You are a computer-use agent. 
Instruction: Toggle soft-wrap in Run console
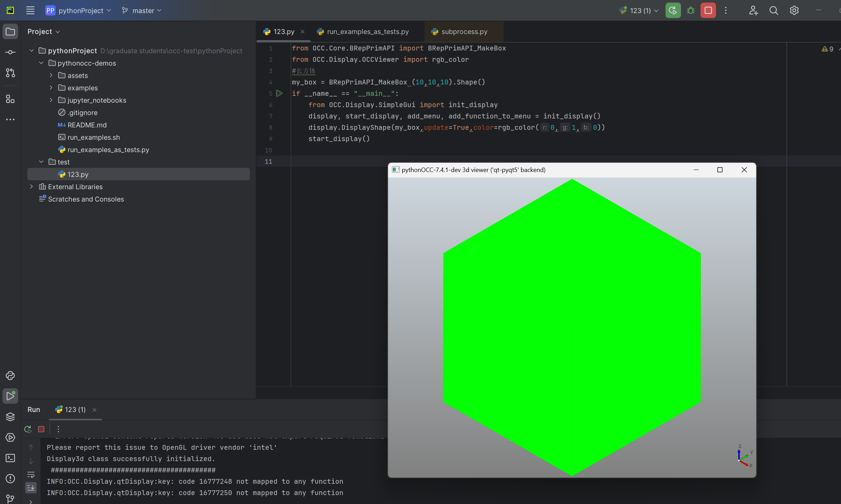tap(31, 475)
